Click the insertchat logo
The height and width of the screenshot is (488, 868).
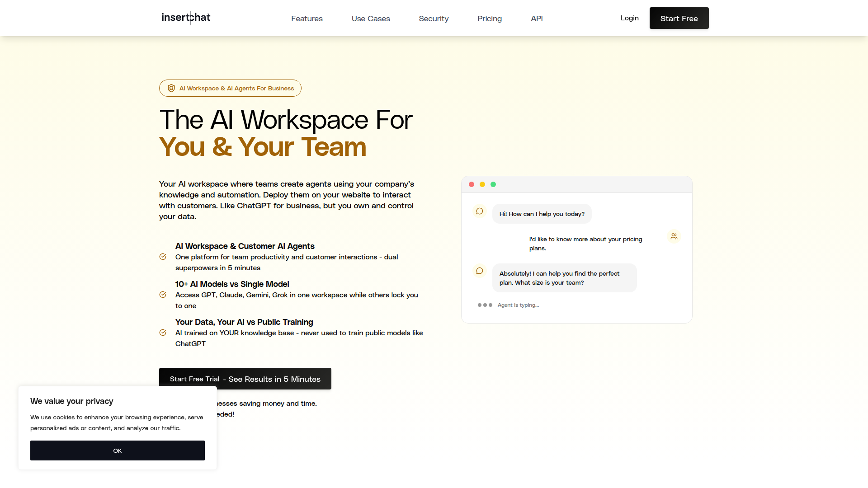[x=186, y=18]
